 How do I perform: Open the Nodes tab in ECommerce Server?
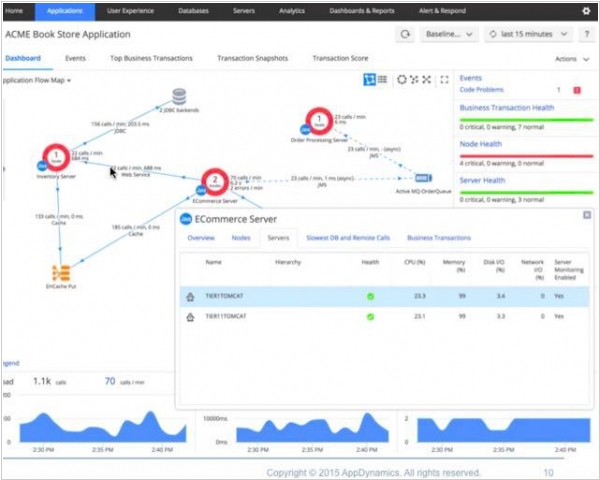[x=240, y=238]
